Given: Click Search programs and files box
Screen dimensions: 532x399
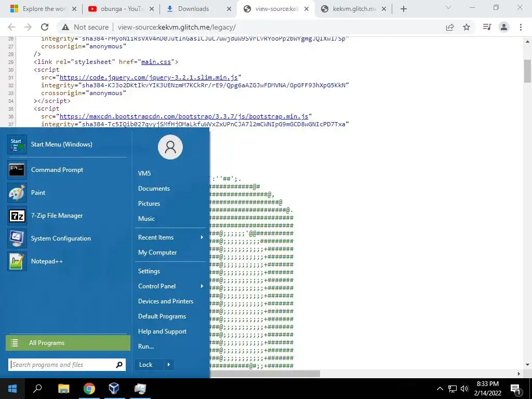Looking at the screenshot, I should click(67, 365).
